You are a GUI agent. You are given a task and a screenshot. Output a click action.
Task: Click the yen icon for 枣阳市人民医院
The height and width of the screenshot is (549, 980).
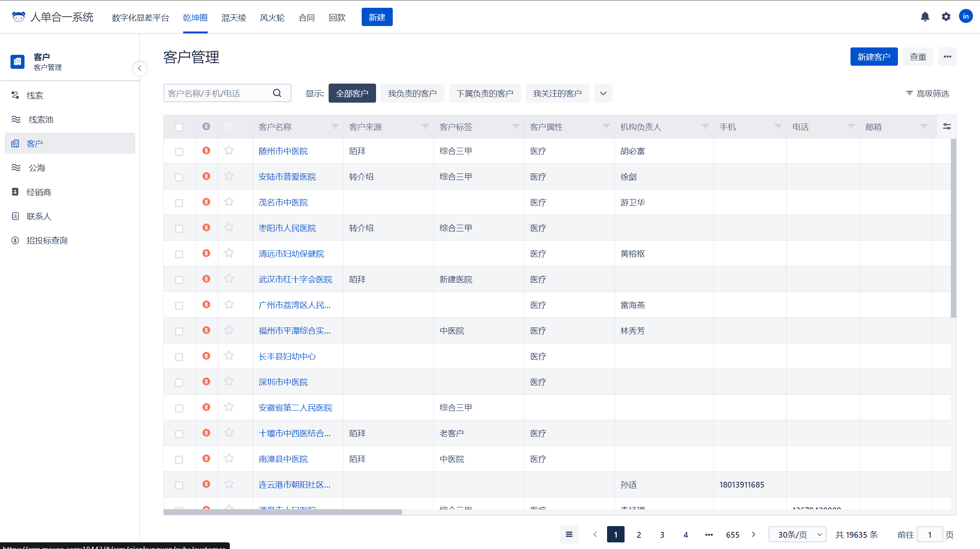[x=206, y=227]
